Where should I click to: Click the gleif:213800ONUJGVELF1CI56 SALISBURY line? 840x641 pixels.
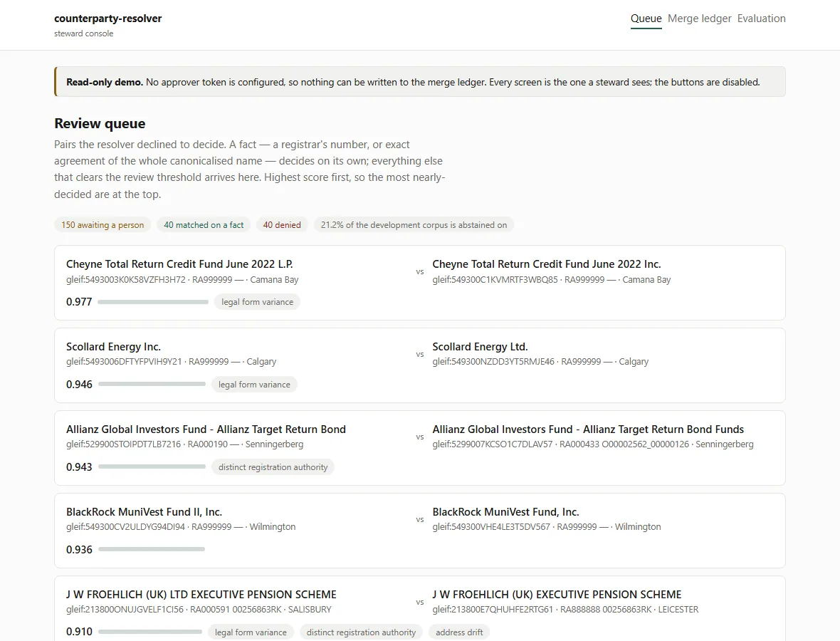(x=199, y=610)
